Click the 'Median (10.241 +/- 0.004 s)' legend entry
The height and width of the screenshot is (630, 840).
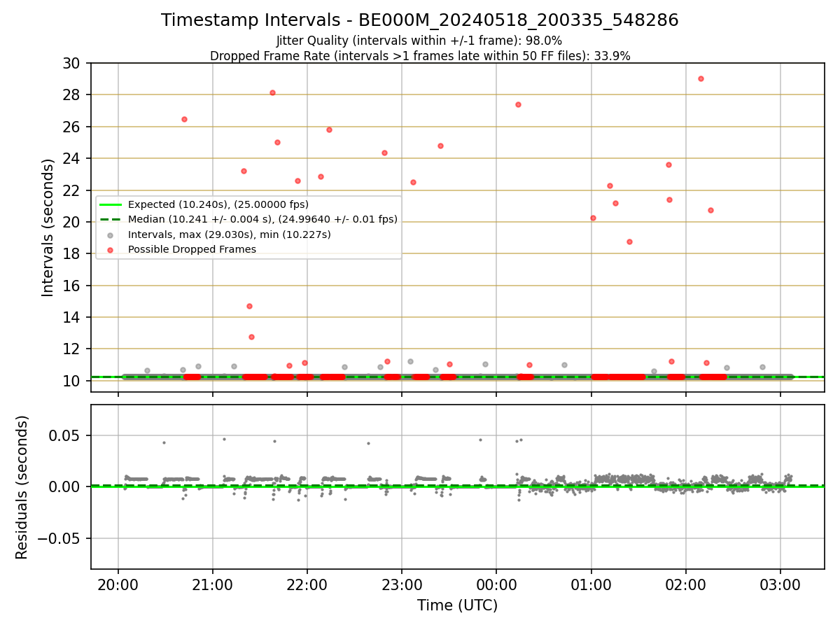coord(262,219)
